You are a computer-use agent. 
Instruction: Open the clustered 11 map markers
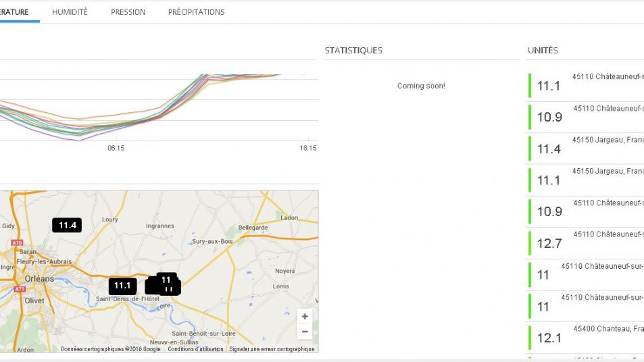[x=166, y=283]
